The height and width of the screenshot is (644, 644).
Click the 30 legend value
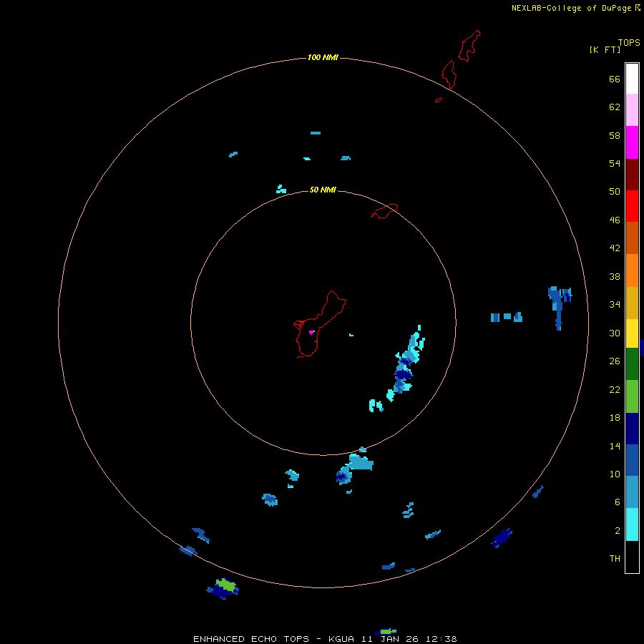point(615,333)
